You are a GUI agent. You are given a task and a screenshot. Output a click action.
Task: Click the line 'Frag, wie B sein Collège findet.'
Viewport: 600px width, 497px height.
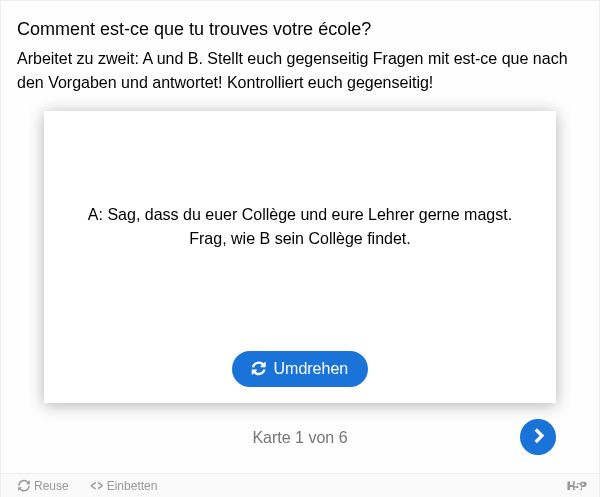(300, 239)
